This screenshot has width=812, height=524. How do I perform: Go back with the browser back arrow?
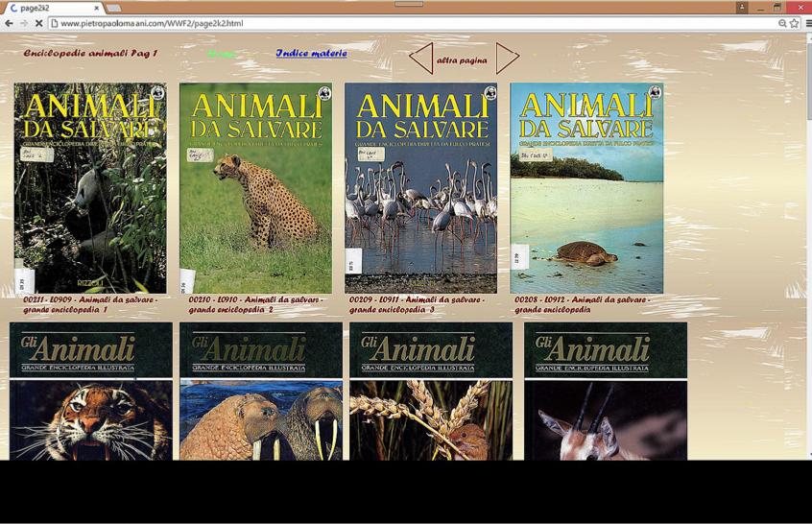point(9,23)
